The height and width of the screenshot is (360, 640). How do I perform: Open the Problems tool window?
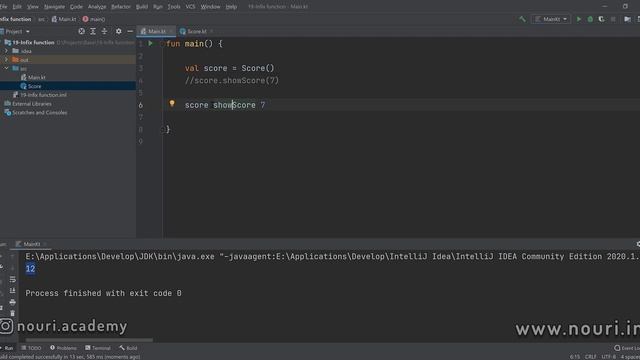point(63,348)
